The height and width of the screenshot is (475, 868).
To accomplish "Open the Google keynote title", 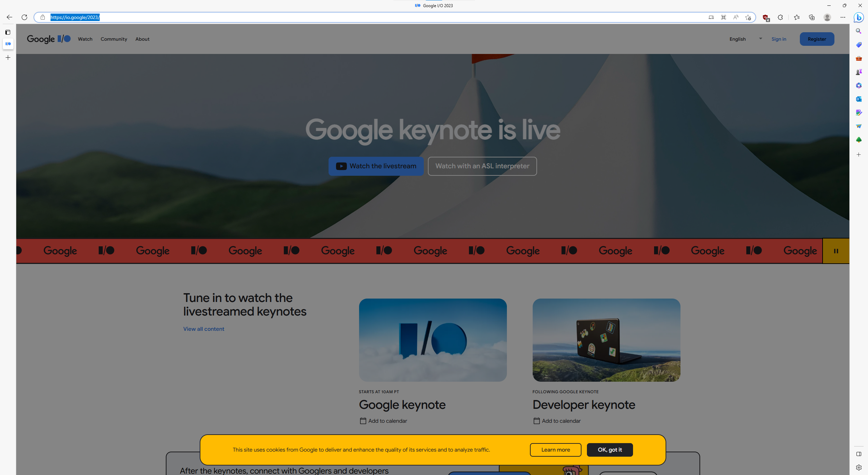I will (402, 405).
